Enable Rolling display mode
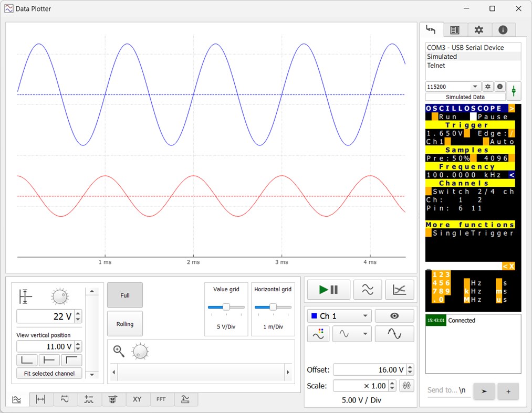Viewport: 532px width, 413px height. coord(124,324)
